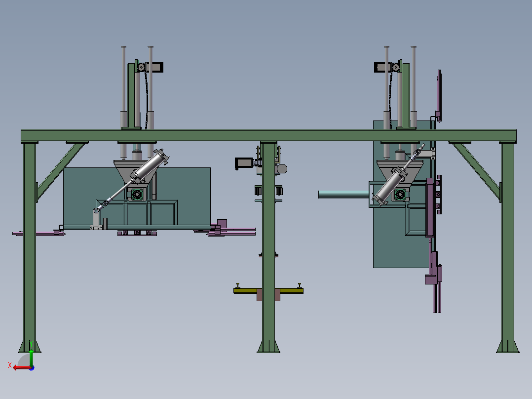The height and width of the screenshot is (399, 532).
Task: Select the tall right teal panel
Action: [390, 238]
